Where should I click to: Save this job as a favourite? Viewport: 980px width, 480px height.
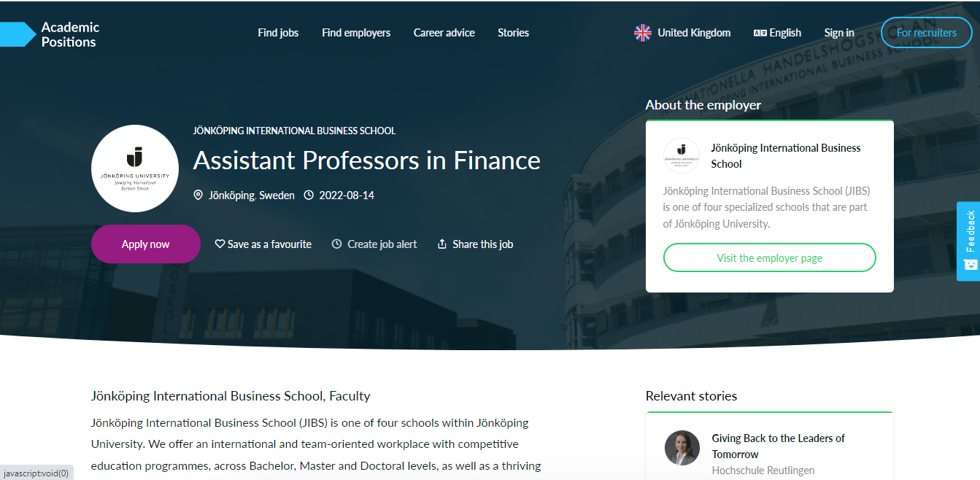(x=263, y=244)
